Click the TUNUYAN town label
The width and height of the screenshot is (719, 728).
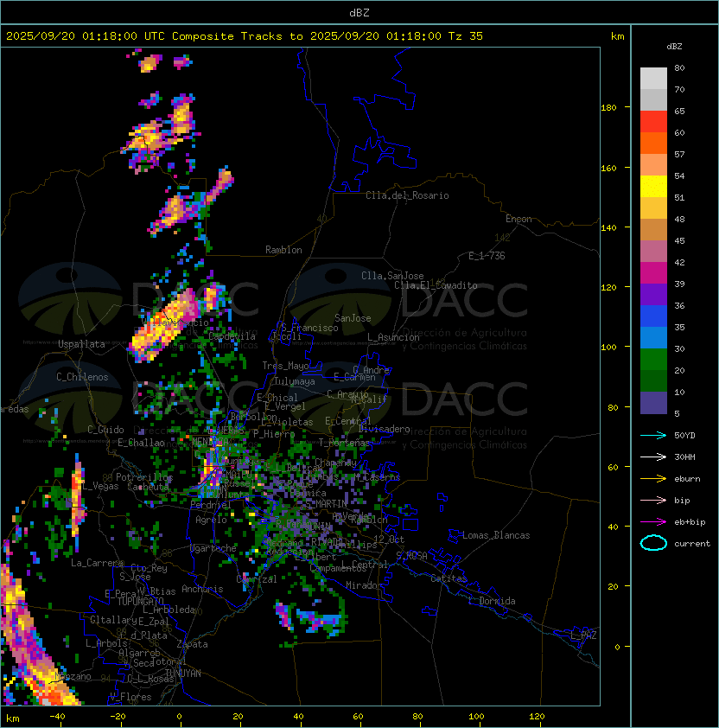(x=183, y=674)
